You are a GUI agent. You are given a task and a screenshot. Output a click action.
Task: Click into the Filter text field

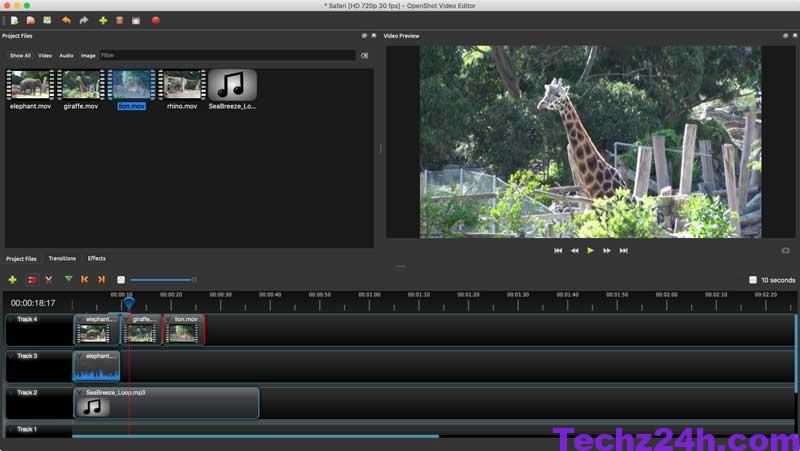(x=228, y=55)
